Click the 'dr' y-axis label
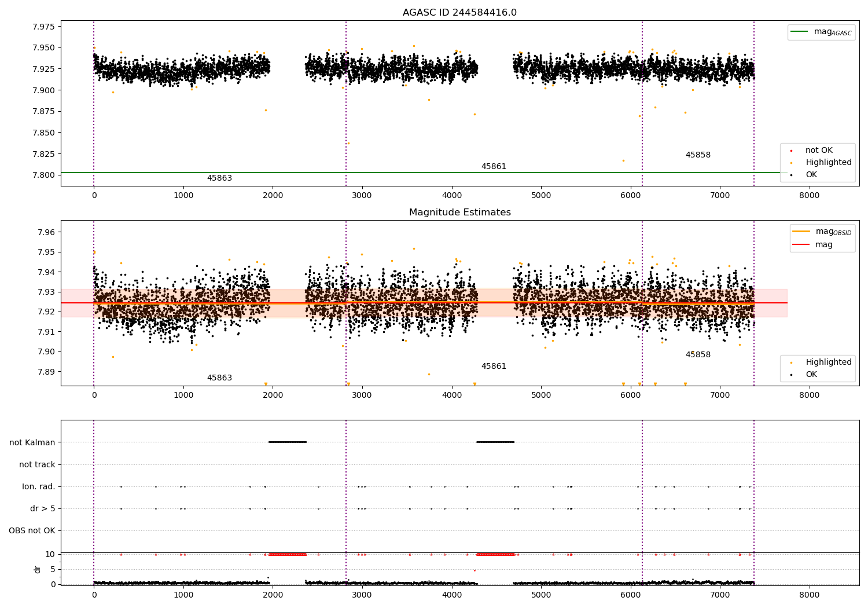The width and height of the screenshot is (868, 608). point(38,569)
